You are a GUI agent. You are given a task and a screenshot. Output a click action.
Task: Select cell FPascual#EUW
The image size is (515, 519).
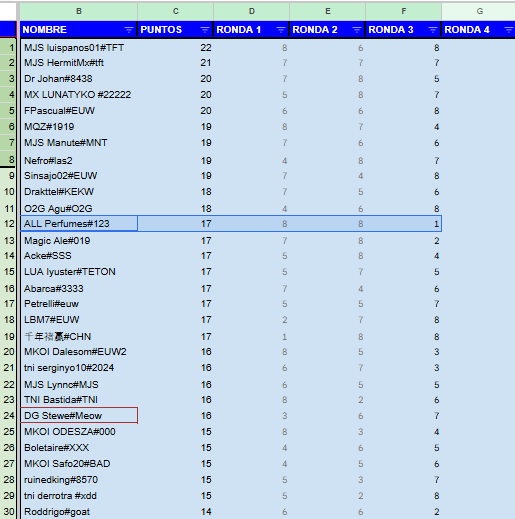pos(79,111)
